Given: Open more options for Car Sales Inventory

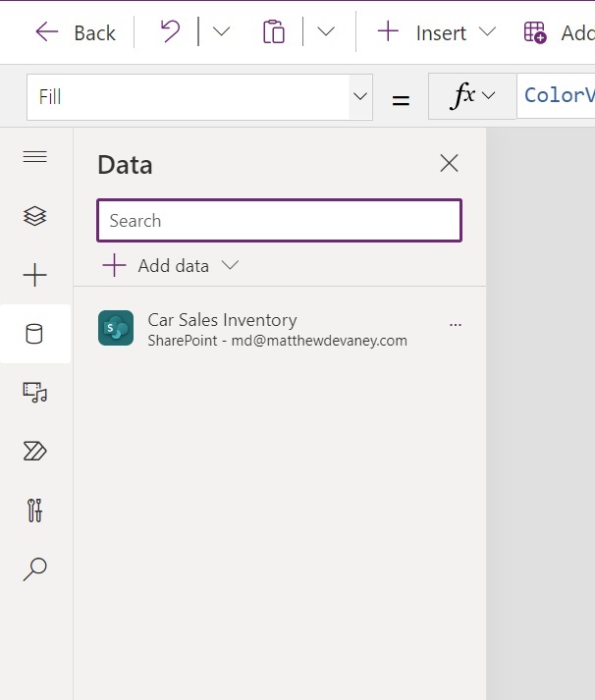Looking at the screenshot, I should click(455, 324).
